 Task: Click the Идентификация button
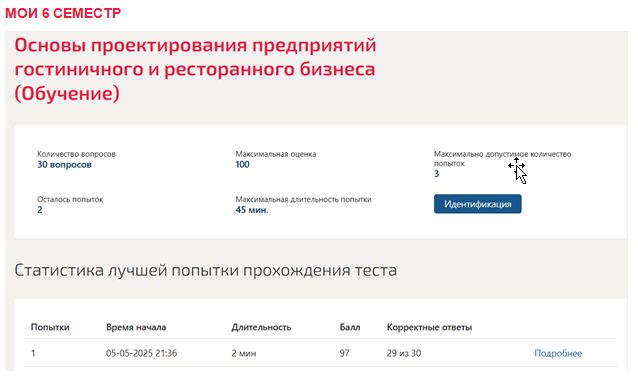(477, 204)
